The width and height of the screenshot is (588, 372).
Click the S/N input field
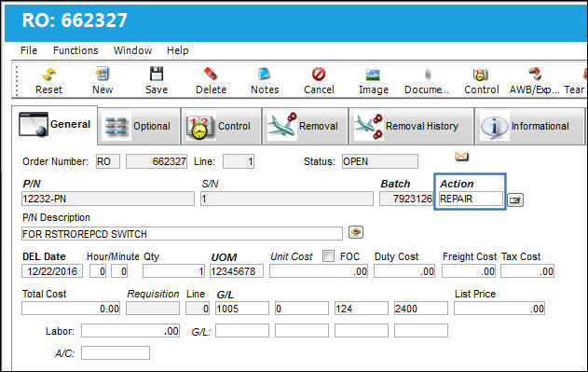tap(287, 199)
